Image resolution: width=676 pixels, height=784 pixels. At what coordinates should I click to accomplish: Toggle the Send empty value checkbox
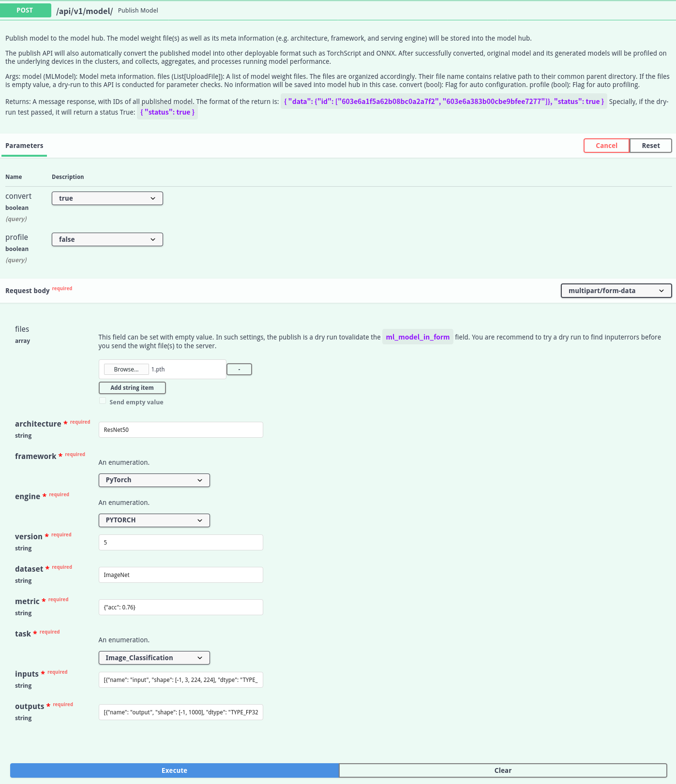click(x=103, y=401)
